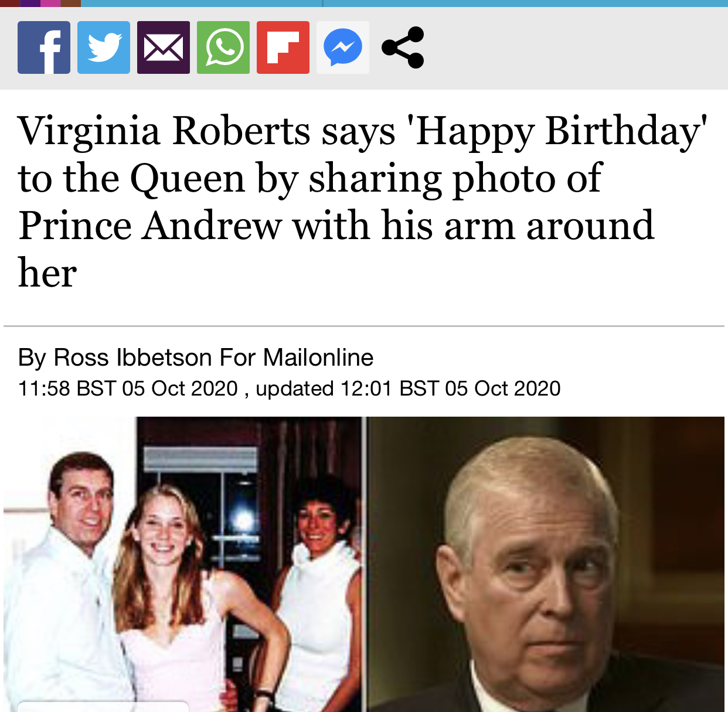Select the original 11:58 BST publish time
Viewport: 728px width, 712px height.
(x=128, y=389)
